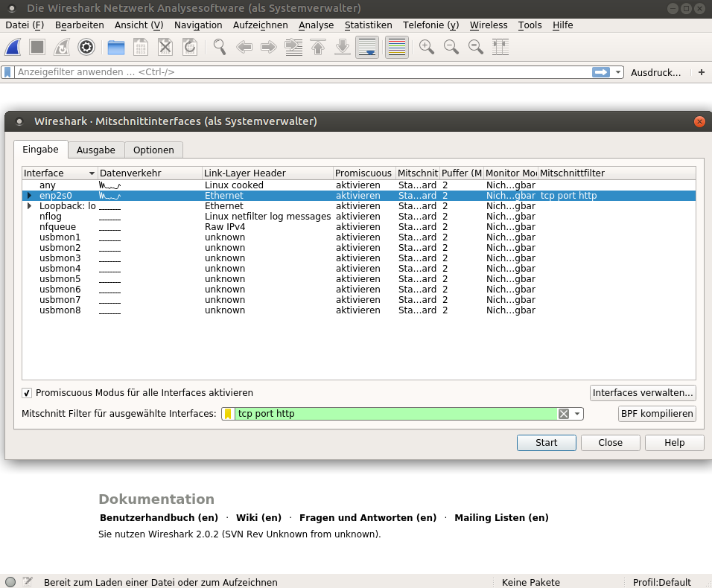Clear the capture filter with X icon
The image size is (712, 588).
pyautogui.click(x=564, y=414)
